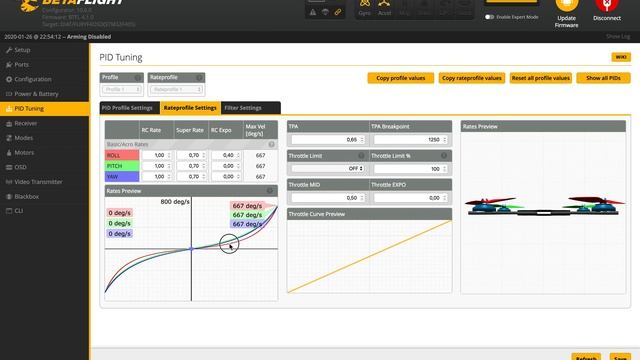Click Show Log link
Screen dimensions: 640x360
(x=618, y=37)
